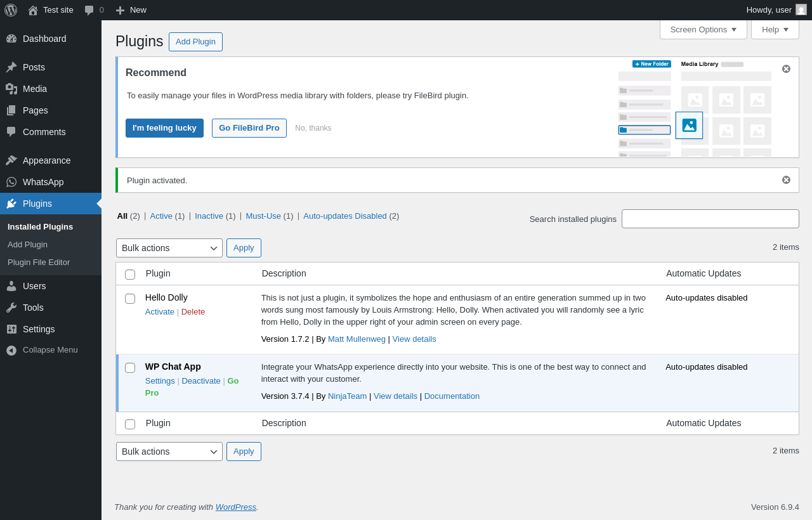Viewport: 812px width, 520px height.
Task: Open the top Bulk actions dropdown
Action: coord(169,248)
